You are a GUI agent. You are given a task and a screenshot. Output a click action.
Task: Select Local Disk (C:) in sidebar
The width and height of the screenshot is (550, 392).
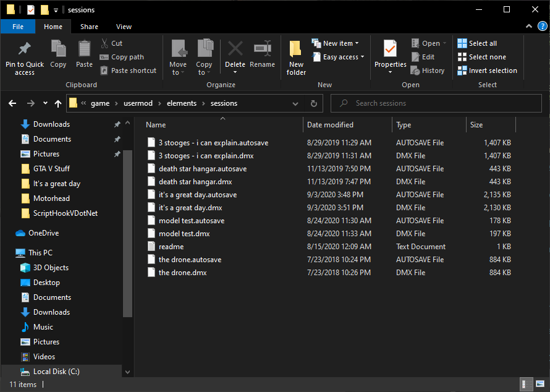[x=56, y=372]
